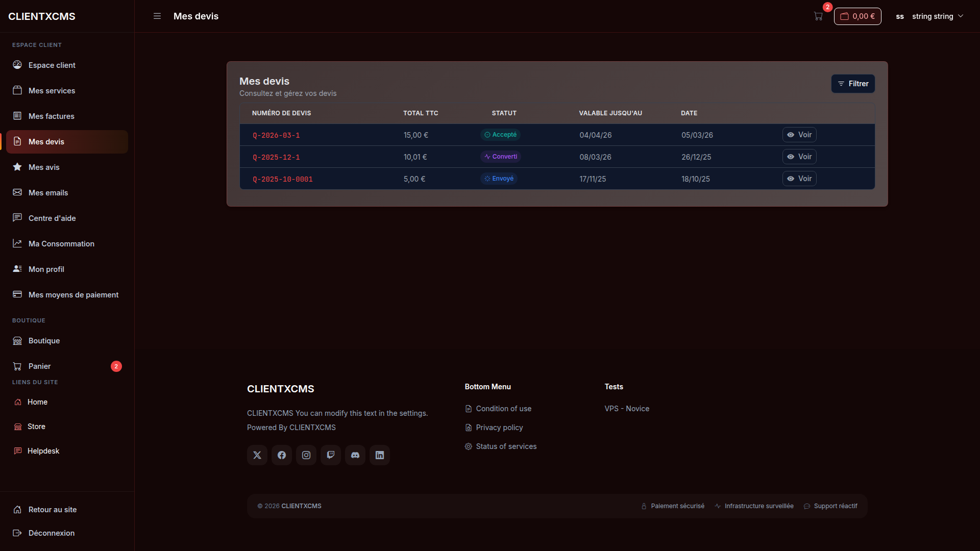View quote Q-2026-03-1 with Voir

(x=799, y=135)
